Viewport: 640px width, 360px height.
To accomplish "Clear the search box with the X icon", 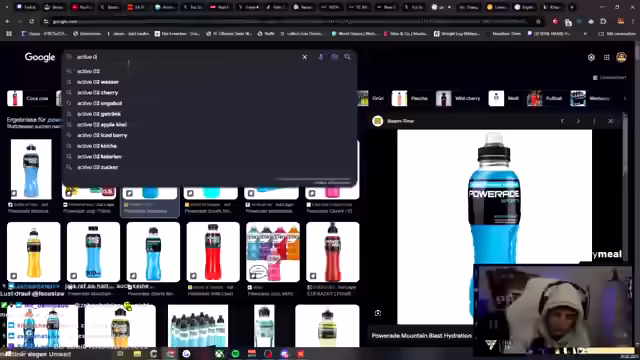I will click(304, 57).
